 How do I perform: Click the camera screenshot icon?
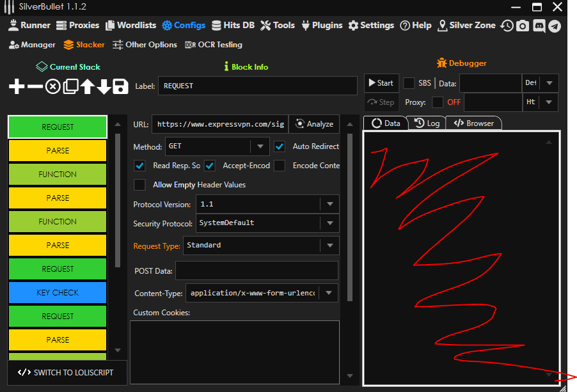(x=523, y=26)
